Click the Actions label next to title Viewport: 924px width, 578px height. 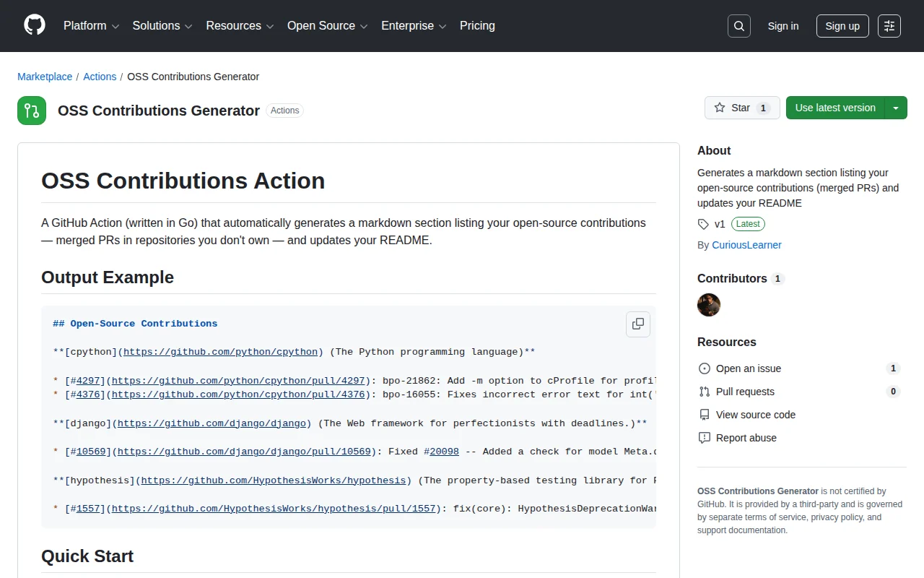[285, 111]
